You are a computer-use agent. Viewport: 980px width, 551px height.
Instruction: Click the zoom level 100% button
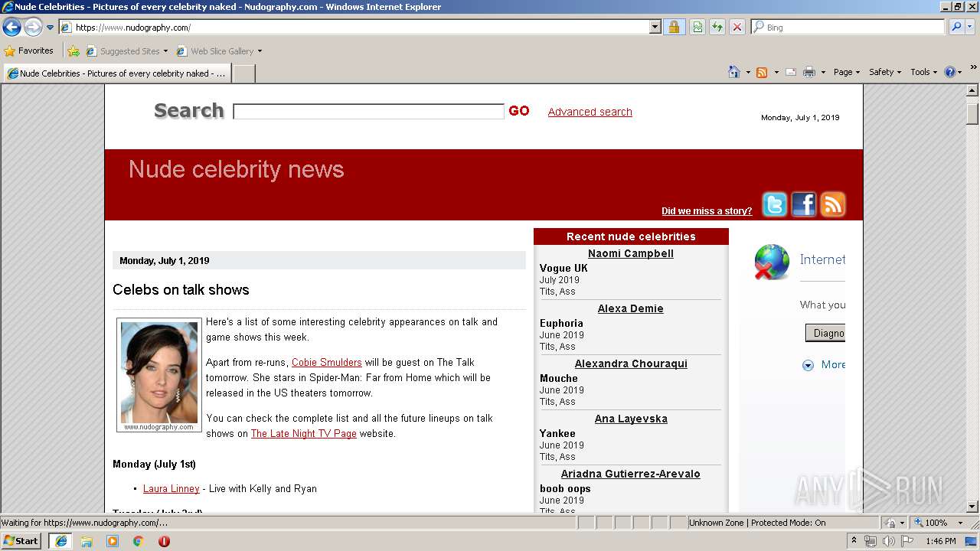pos(929,523)
